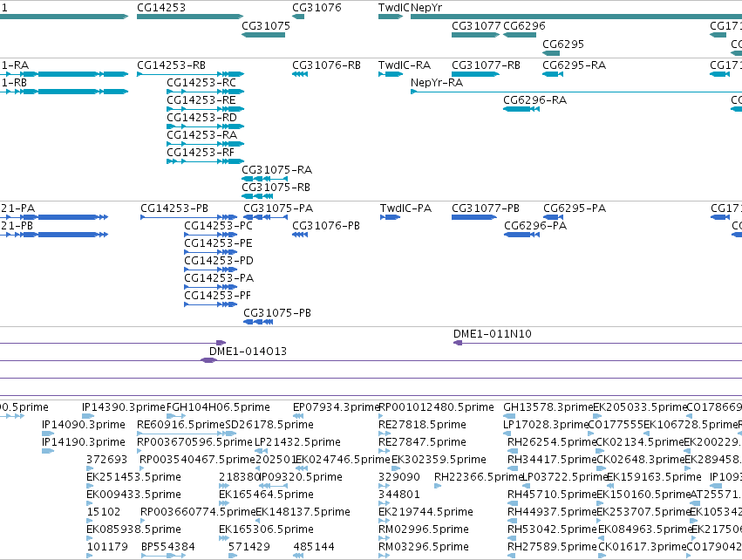Open the NepYr-RA transcript label
Viewport: 742px width, 560px height.
click(437, 83)
